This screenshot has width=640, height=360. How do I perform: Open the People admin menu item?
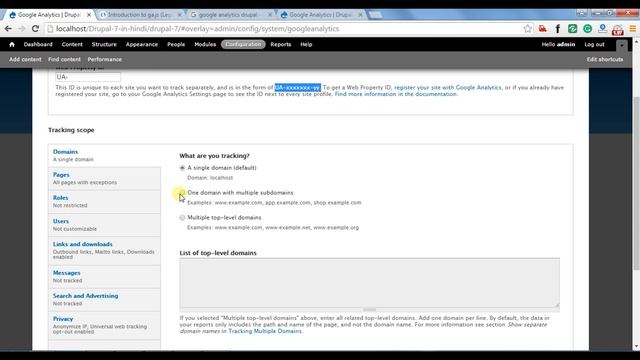[176, 44]
